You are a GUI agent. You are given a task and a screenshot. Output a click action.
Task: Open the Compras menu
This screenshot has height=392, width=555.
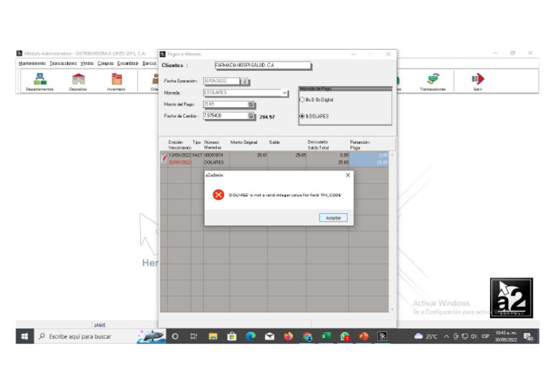pos(106,64)
